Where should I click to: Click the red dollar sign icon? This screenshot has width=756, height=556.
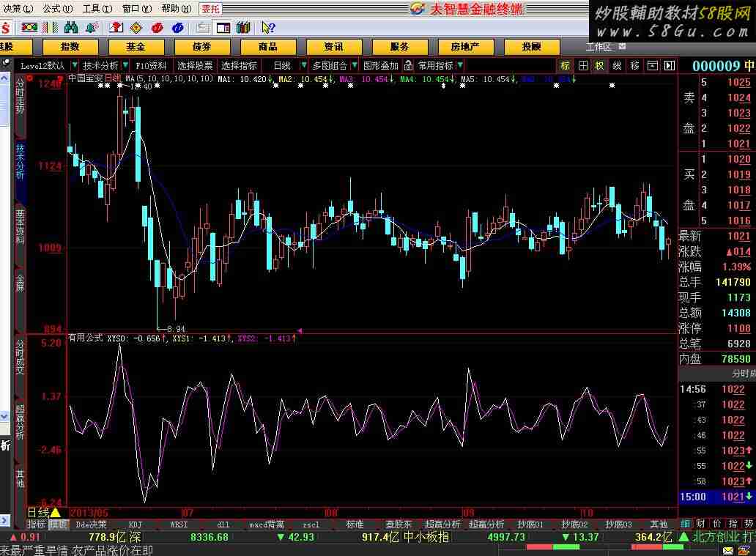[5, 28]
